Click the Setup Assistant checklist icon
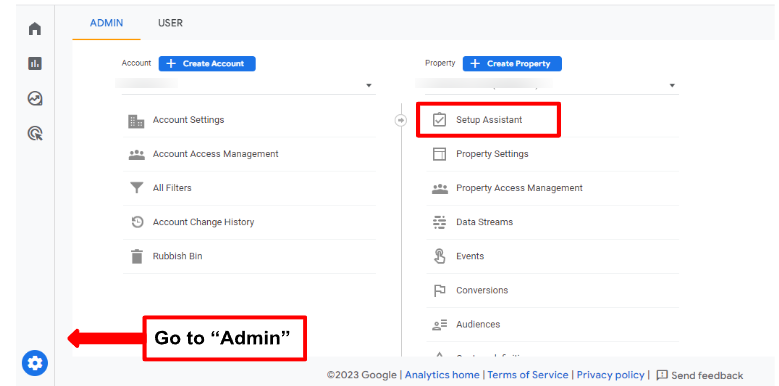Screen dimensions: 779x386 pyautogui.click(x=439, y=120)
